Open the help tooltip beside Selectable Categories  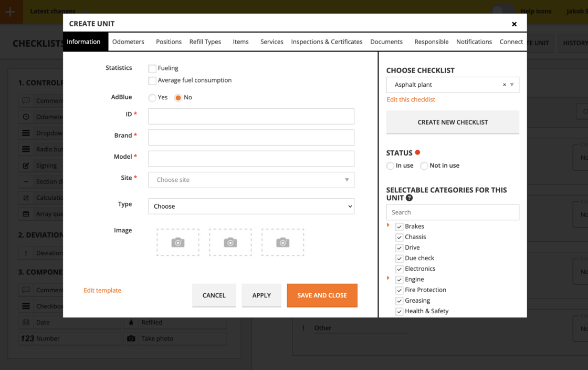[409, 198]
